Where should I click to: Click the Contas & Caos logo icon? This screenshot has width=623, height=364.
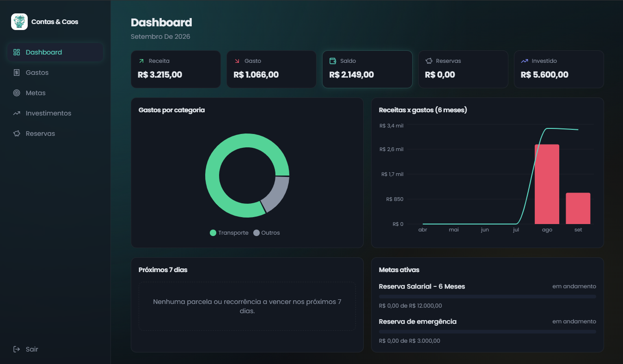coord(19,22)
